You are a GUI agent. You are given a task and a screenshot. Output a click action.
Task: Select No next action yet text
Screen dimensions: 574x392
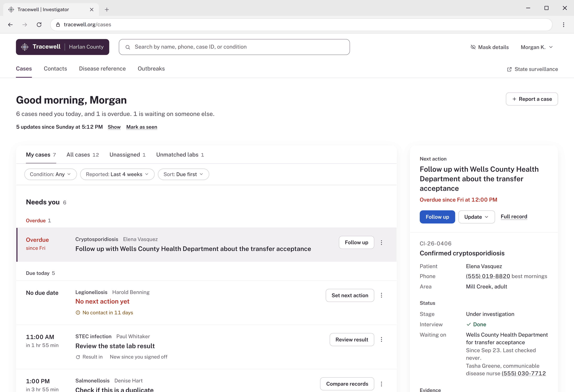click(102, 302)
